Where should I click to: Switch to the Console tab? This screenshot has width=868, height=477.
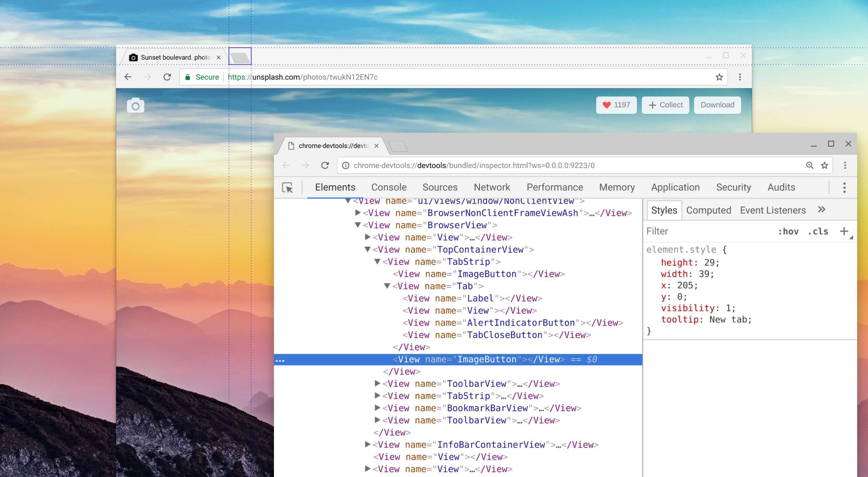coord(389,187)
